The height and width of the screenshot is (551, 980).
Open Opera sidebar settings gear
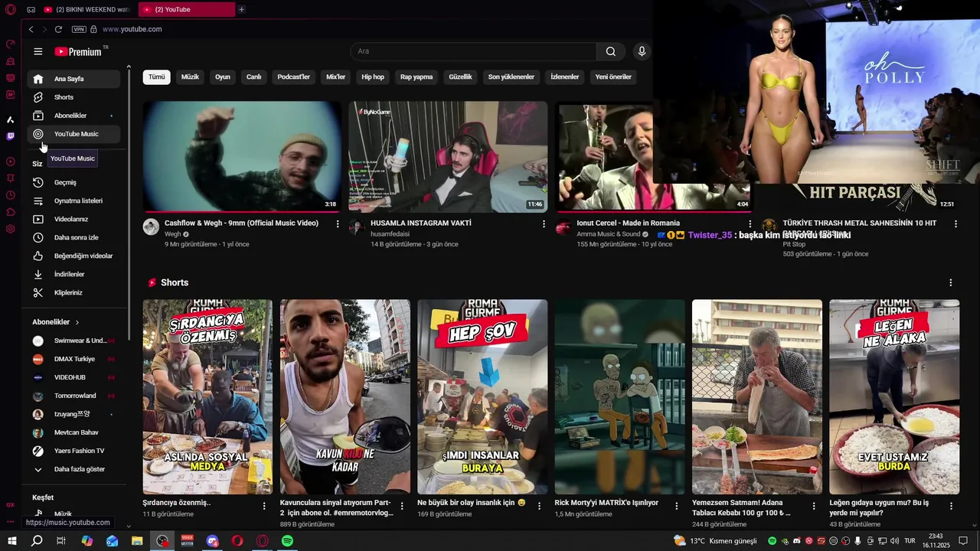tap(11, 229)
